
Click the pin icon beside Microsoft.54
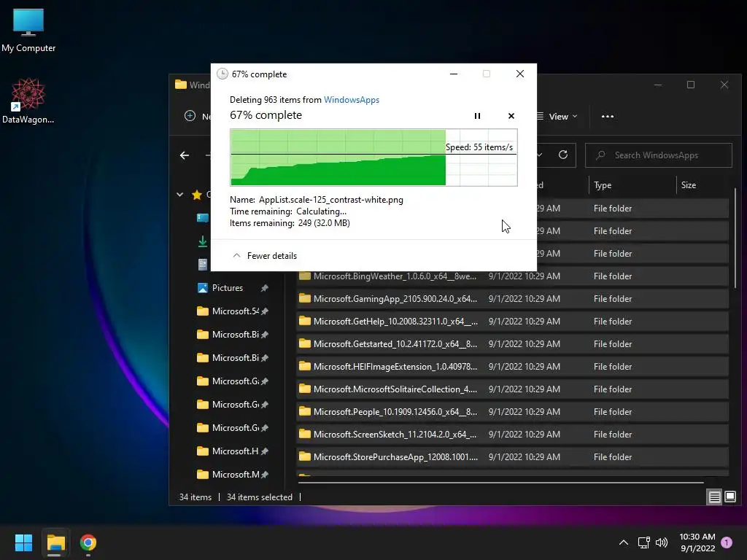click(264, 311)
